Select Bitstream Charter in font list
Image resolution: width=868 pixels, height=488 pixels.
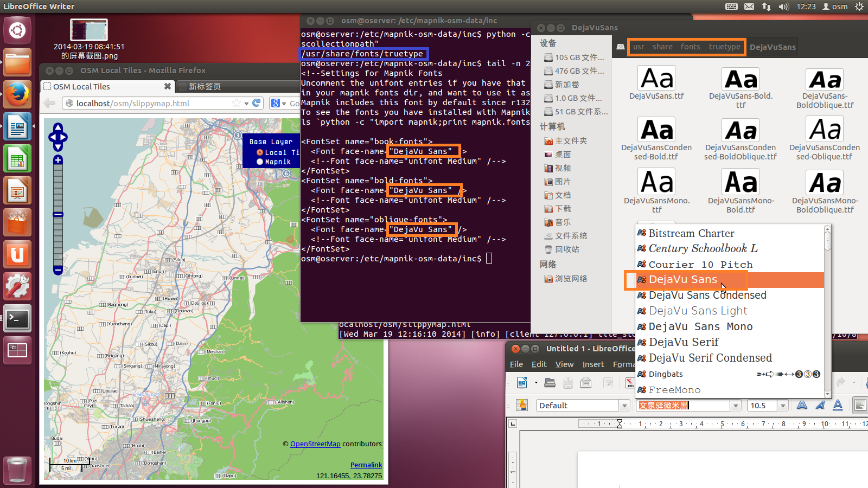[730, 233]
